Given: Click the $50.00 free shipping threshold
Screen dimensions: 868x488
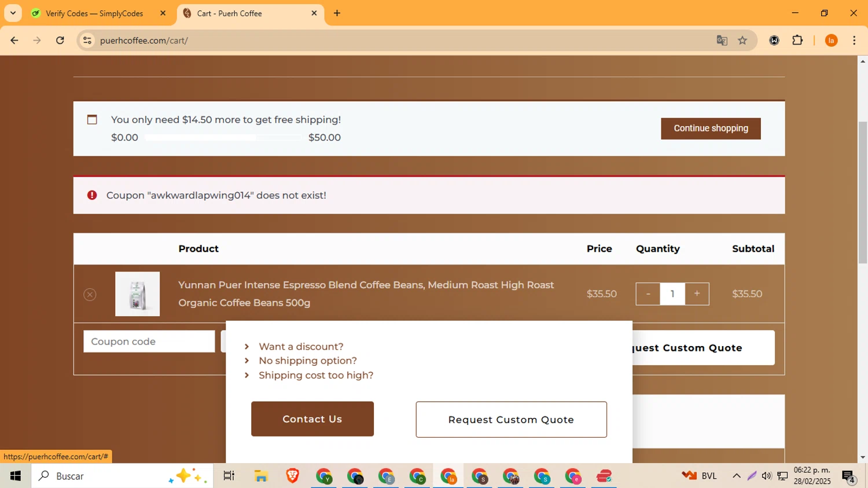Looking at the screenshot, I should (x=325, y=138).
